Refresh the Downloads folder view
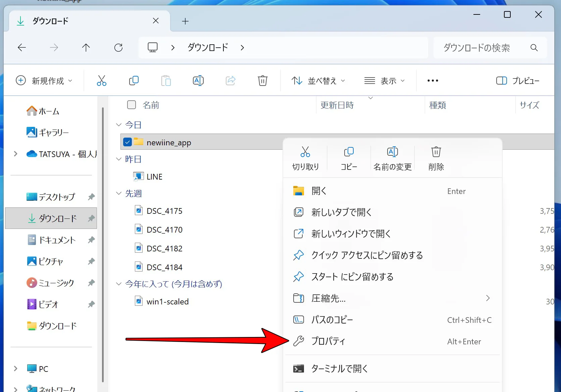 click(118, 48)
